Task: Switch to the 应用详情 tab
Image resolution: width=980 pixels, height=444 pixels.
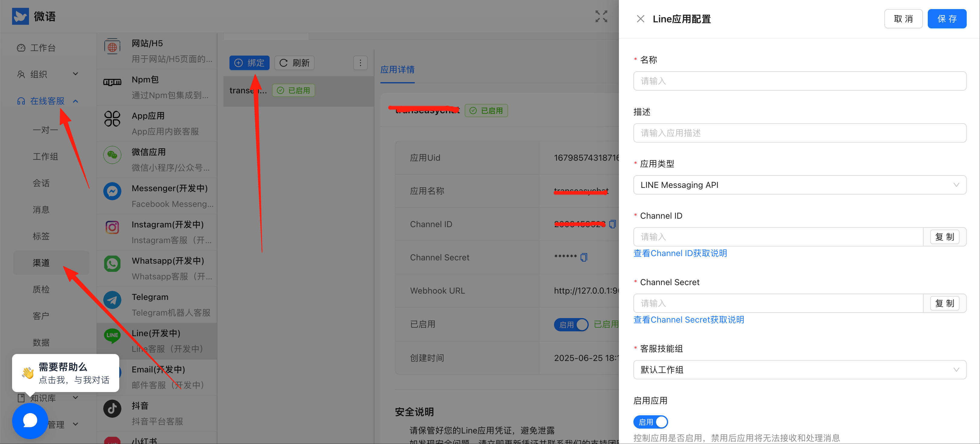Action: 397,70
